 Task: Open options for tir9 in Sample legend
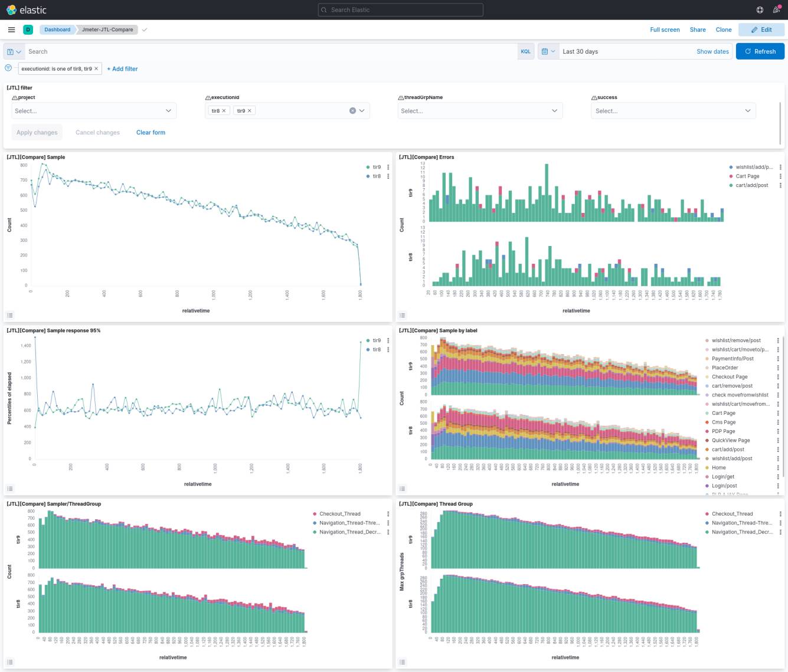tap(388, 167)
